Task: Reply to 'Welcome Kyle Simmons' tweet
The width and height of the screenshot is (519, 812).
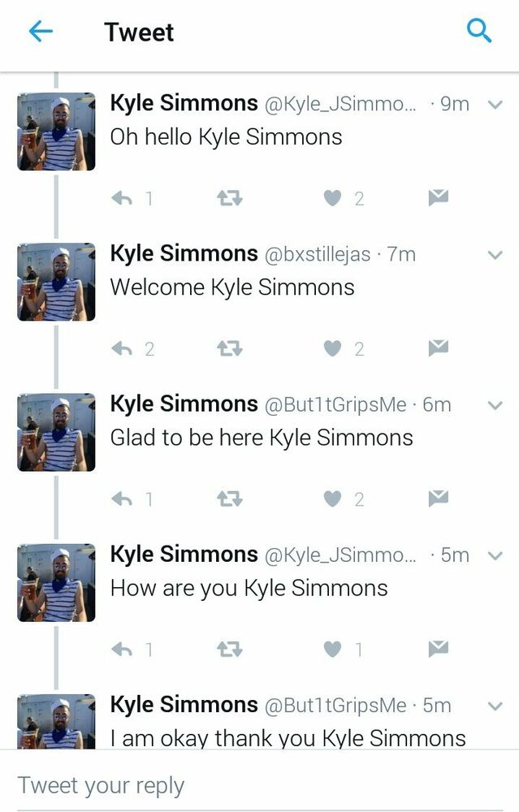Action: click(x=123, y=348)
